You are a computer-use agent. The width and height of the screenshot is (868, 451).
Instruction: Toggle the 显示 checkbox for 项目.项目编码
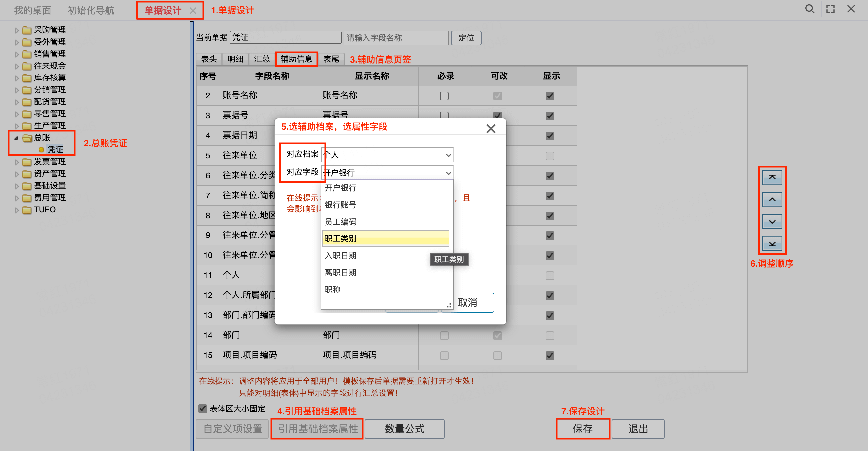[550, 355]
